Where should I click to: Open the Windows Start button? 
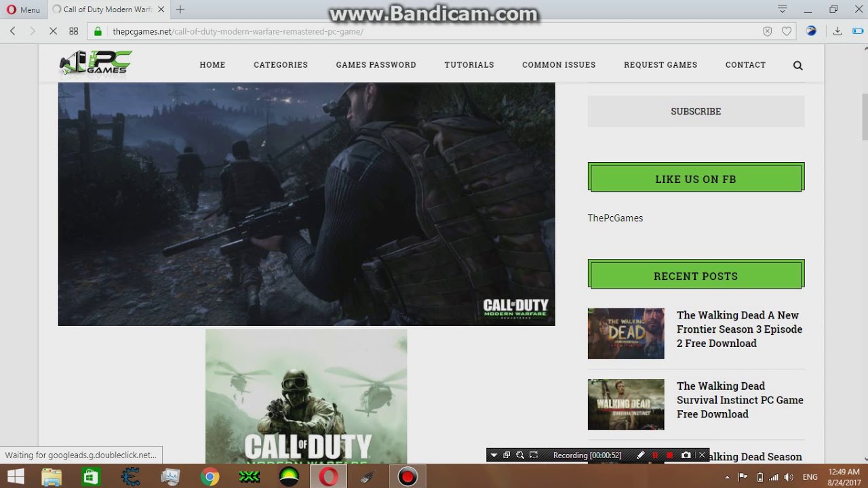click(16, 476)
